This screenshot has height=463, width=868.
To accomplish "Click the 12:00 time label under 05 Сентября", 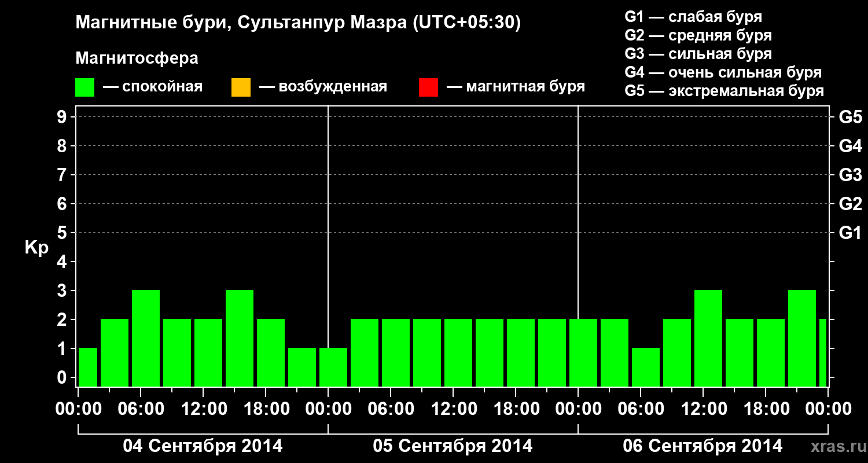I will point(453,409).
